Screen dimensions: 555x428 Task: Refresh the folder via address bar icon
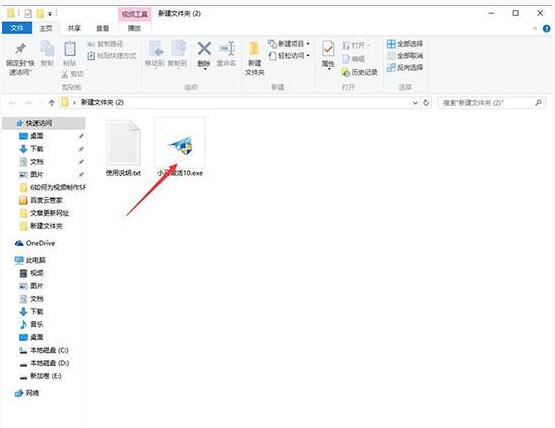tap(426, 103)
